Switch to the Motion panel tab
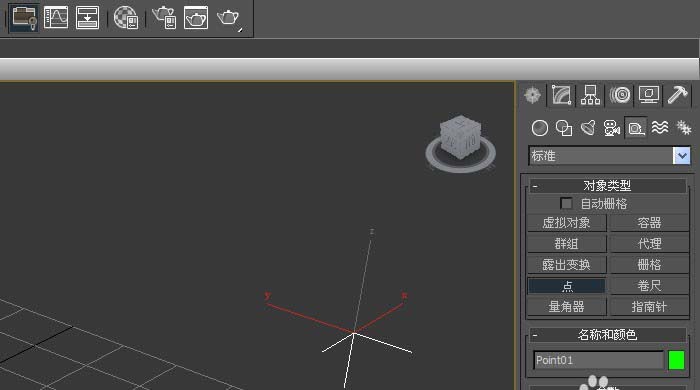The height and width of the screenshot is (390, 700). point(620,95)
